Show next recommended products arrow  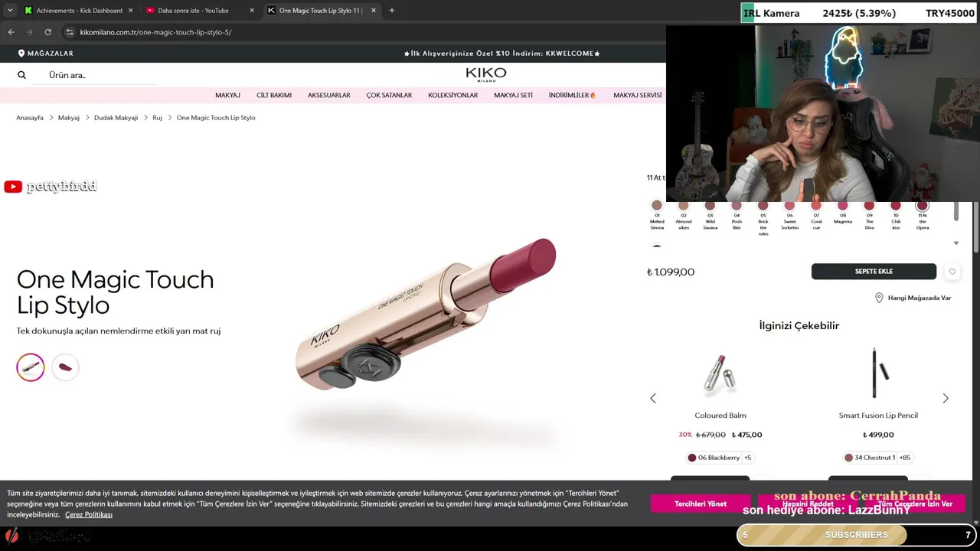click(946, 398)
